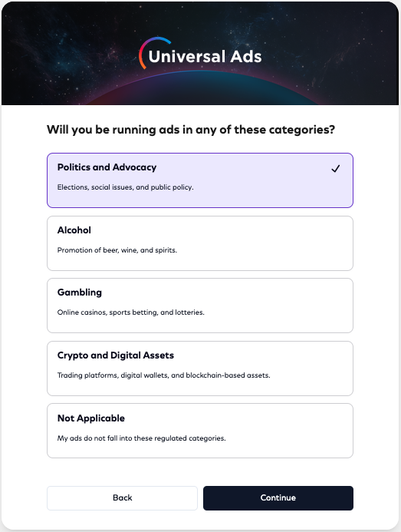Go back using the Back button
Image resolution: width=401 pixels, height=532 pixels.
123,497
